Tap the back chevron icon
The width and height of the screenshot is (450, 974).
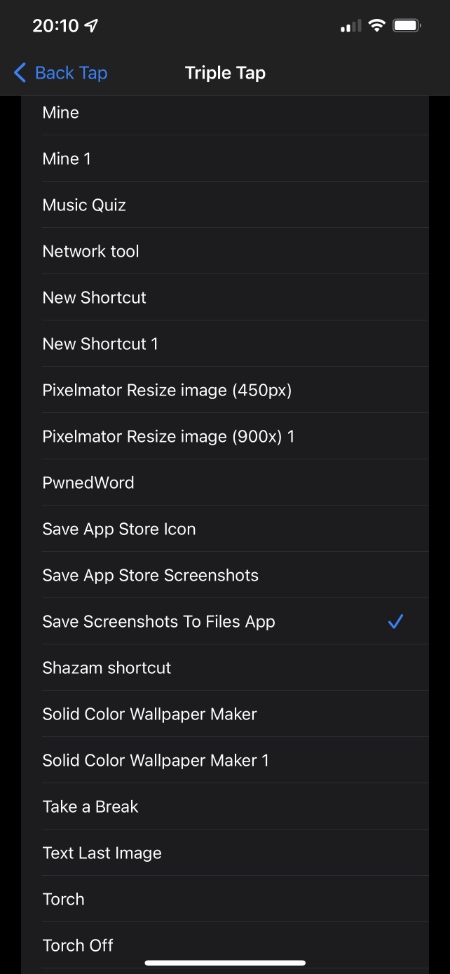(20, 73)
